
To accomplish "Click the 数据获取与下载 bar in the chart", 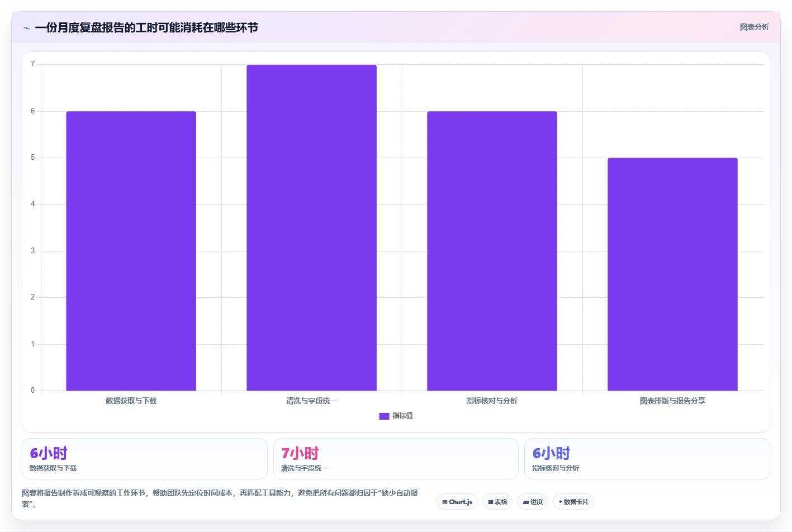I will (x=131, y=251).
